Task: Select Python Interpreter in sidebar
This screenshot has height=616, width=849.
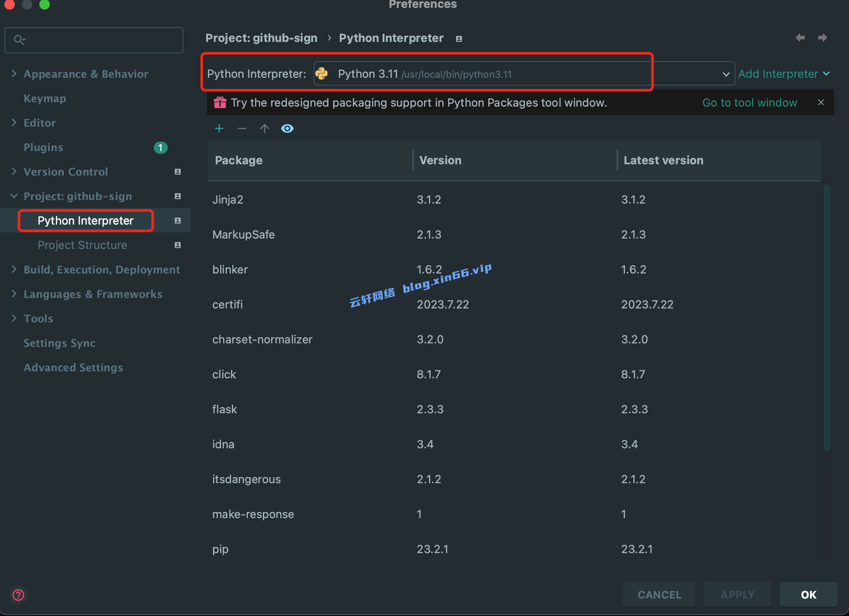Action: point(86,221)
